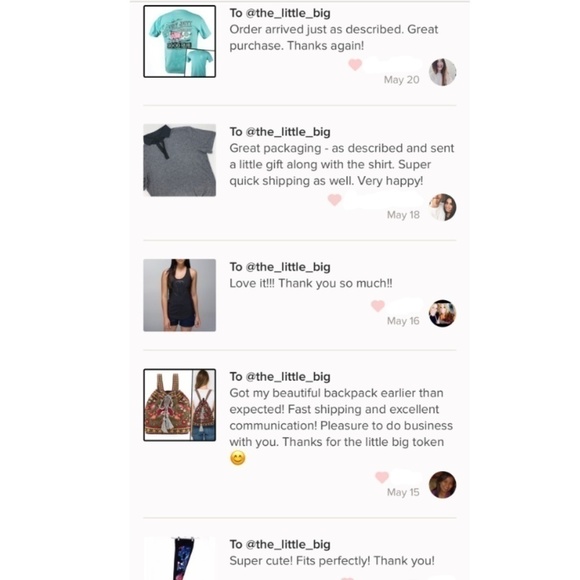This screenshot has width=580, height=580.
Task: Open @the_little_big link above 'Great packaging' review
Action: [x=288, y=132]
